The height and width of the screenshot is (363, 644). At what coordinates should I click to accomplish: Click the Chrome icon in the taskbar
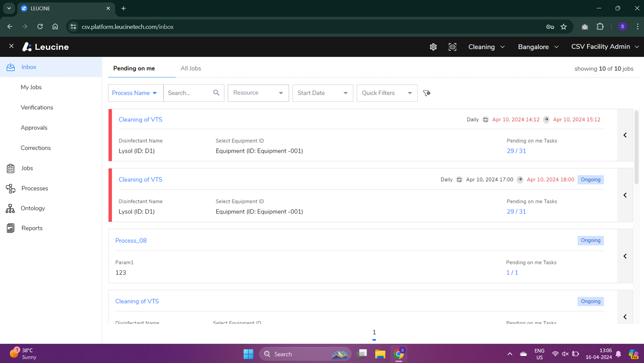[x=399, y=354]
